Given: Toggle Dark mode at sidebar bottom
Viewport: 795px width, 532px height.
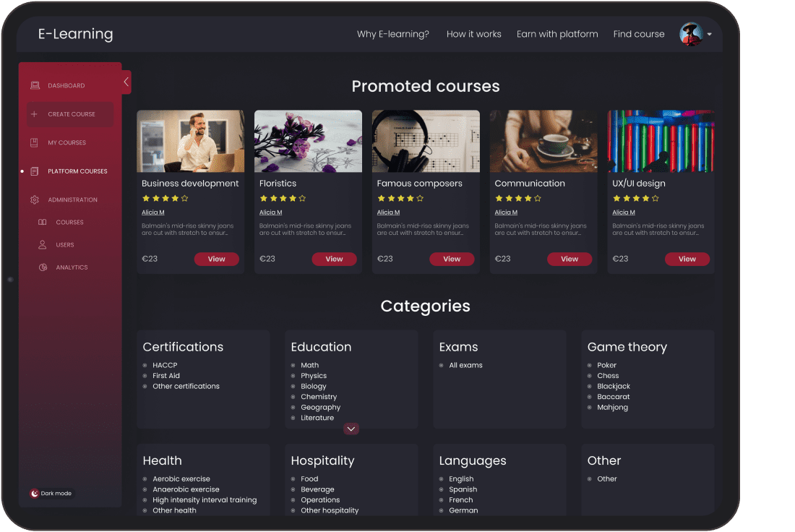Looking at the screenshot, I should point(51,494).
